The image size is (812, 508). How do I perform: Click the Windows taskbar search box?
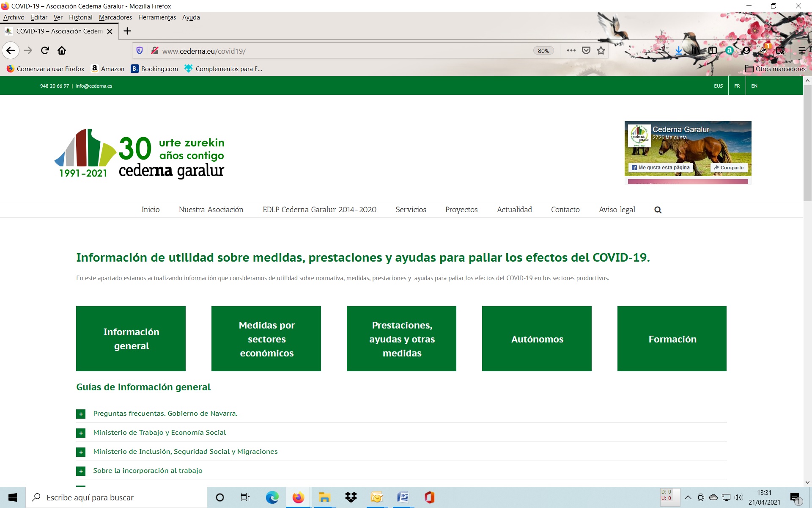(x=116, y=497)
